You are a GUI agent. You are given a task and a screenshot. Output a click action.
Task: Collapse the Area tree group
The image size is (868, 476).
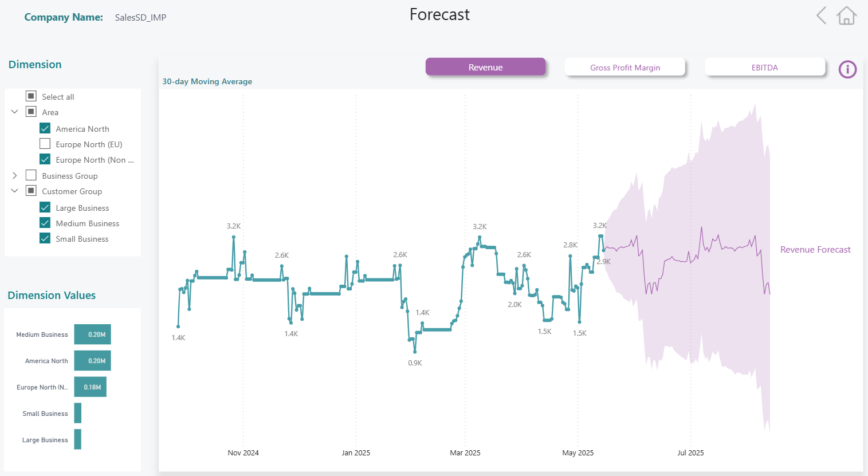15,112
